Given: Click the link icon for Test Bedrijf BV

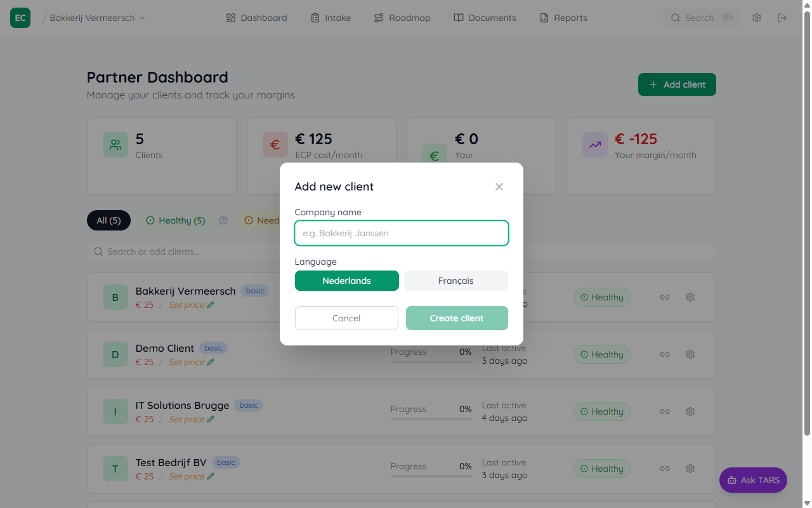Looking at the screenshot, I should 664,469.
